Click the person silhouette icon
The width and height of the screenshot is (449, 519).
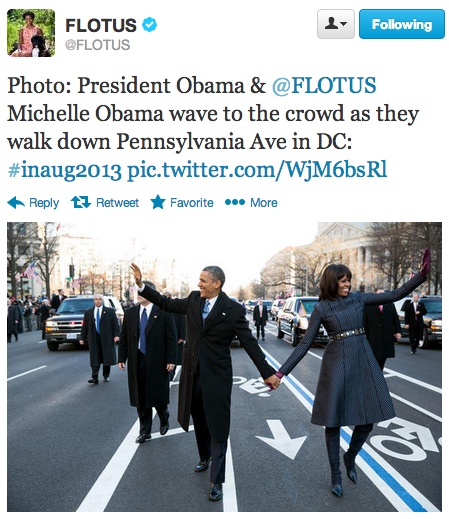[x=331, y=24]
